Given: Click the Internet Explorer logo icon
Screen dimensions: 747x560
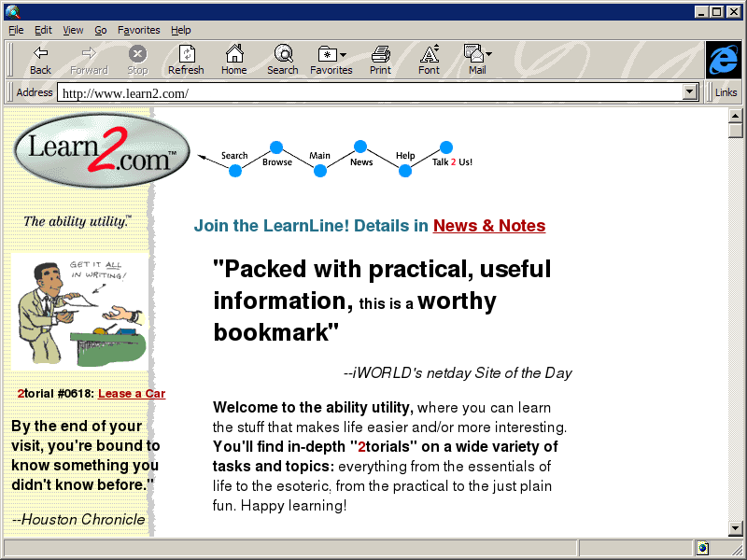Looking at the screenshot, I should [x=723, y=60].
